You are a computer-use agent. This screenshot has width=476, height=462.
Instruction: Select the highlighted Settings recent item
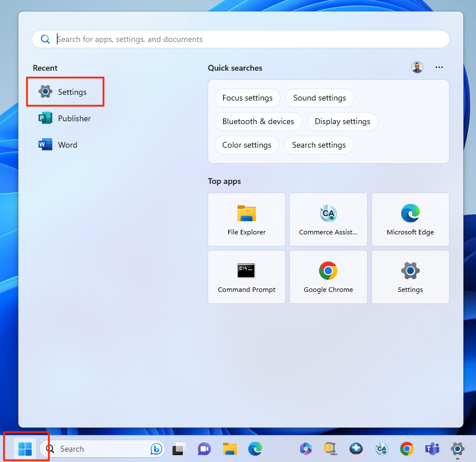click(x=65, y=91)
